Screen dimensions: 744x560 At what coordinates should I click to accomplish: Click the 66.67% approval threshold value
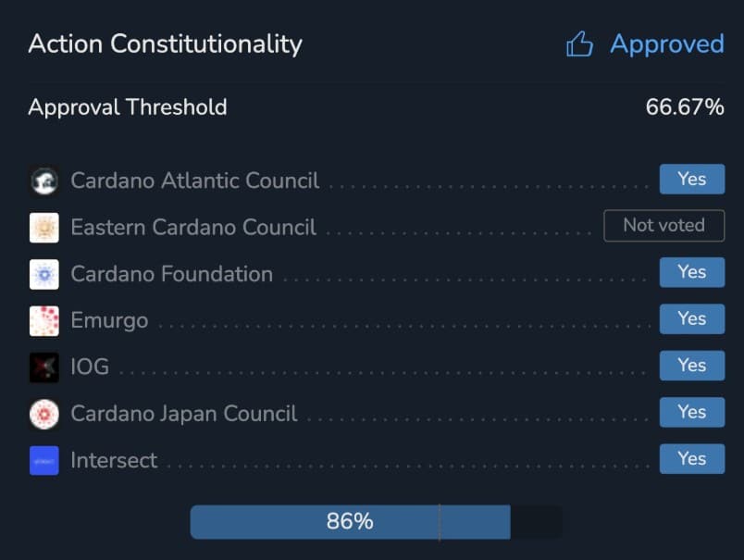point(684,107)
